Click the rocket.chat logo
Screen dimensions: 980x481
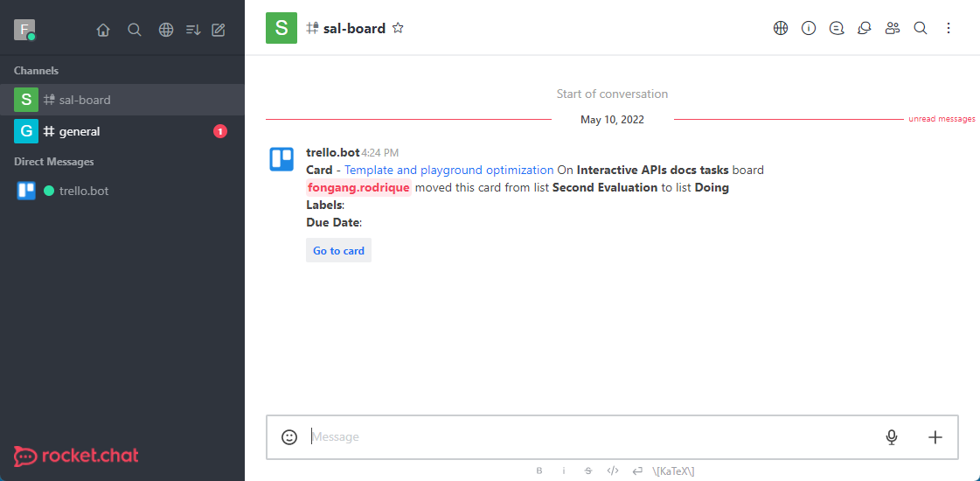coord(76,456)
